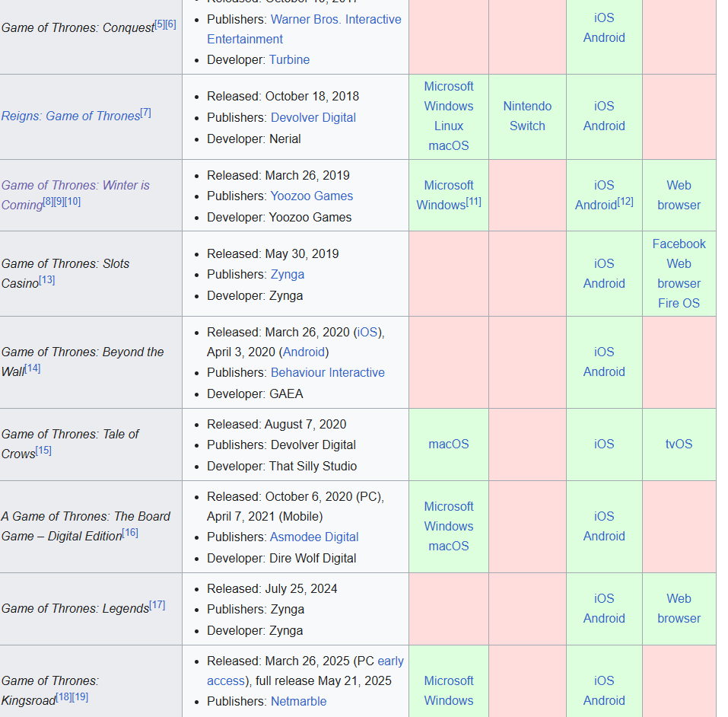The image size is (728, 717).
Task: Open citation [19] after Kingsroad
Action: 81,697
